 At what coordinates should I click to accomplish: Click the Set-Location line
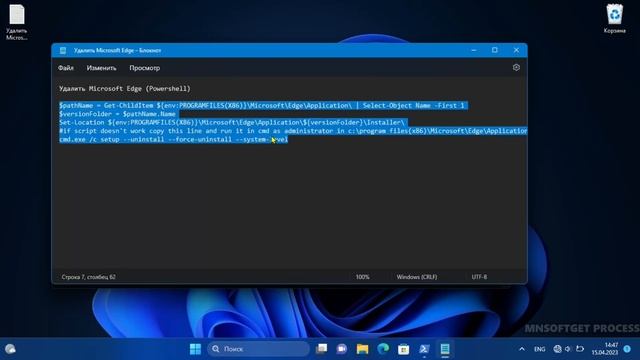[231, 122]
